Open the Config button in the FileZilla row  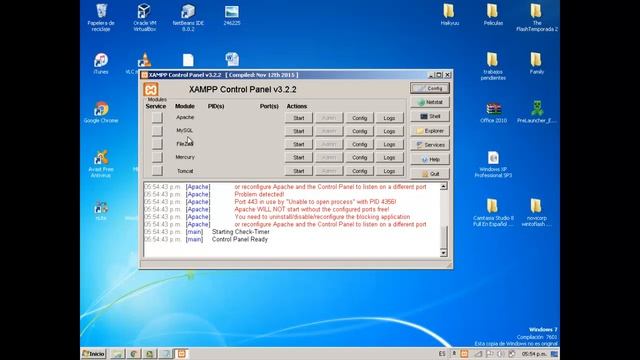pos(359,144)
